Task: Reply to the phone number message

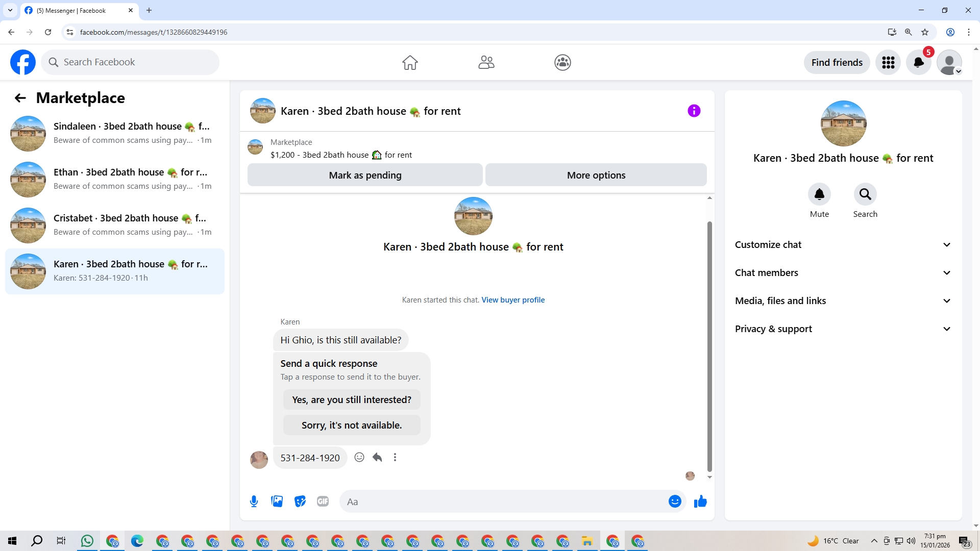Action: pyautogui.click(x=377, y=457)
